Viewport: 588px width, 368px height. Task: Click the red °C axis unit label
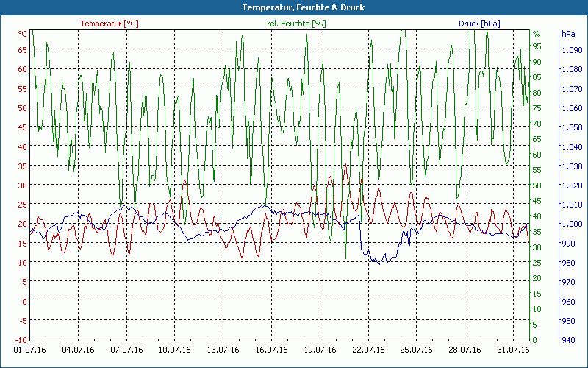click(x=22, y=34)
